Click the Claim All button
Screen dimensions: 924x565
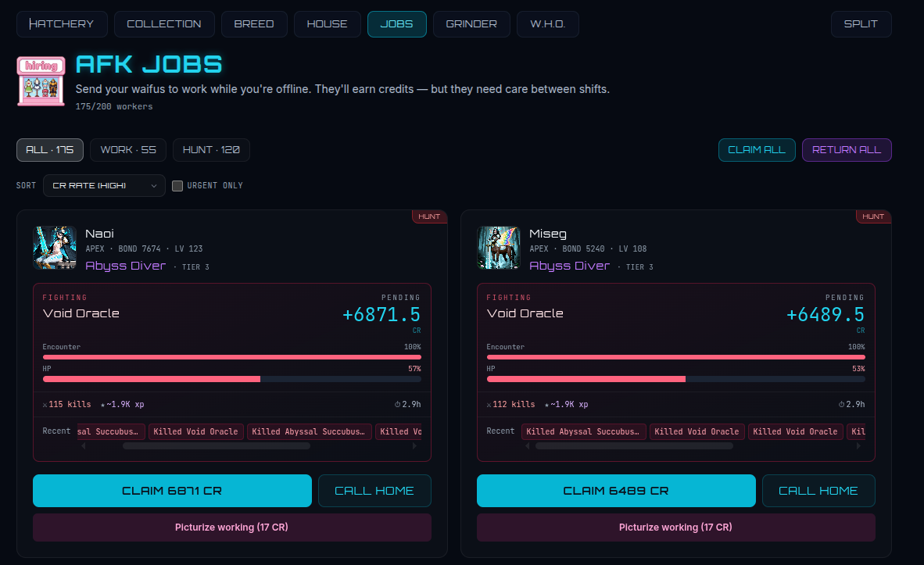click(x=757, y=149)
